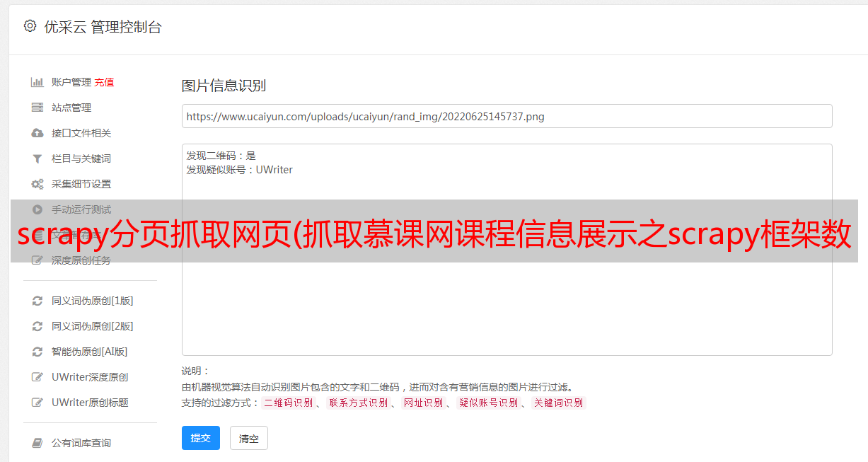The image size is (868, 462).
Task: Click the image URL input field
Action: click(x=507, y=116)
